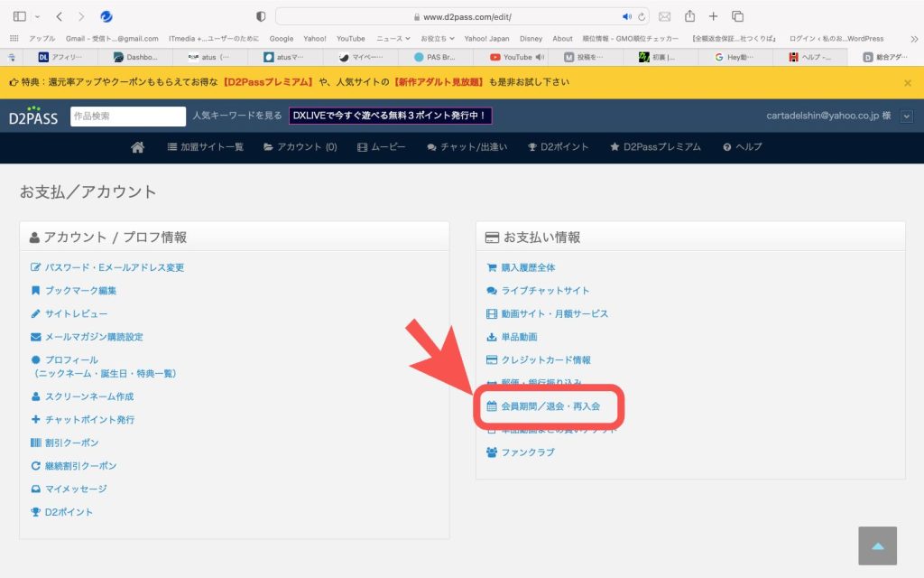Click the privacy shield icon
The image size is (924, 578).
coord(261,16)
